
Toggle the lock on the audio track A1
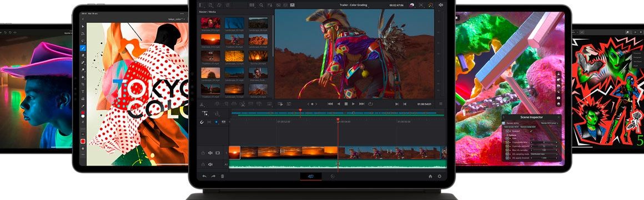(203, 164)
